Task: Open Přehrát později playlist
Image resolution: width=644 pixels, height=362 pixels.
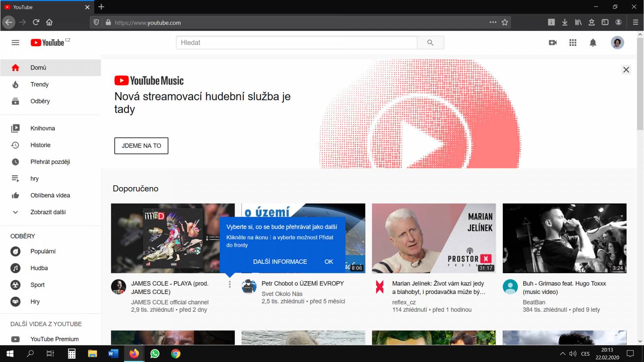Action: pyautogui.click(x=50, y=162)
